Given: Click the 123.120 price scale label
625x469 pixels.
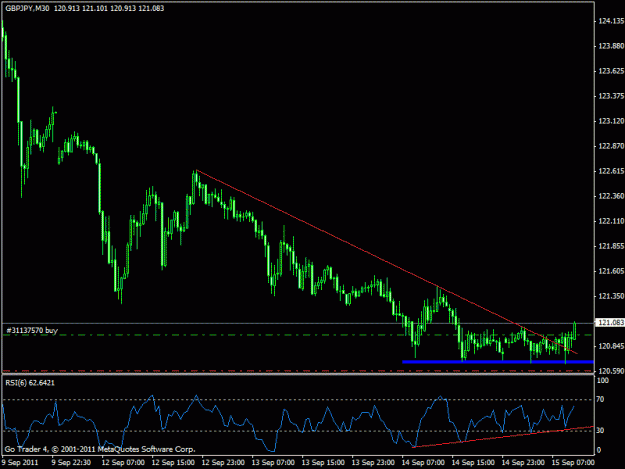Looking at the screenshot, I should 611,121.
